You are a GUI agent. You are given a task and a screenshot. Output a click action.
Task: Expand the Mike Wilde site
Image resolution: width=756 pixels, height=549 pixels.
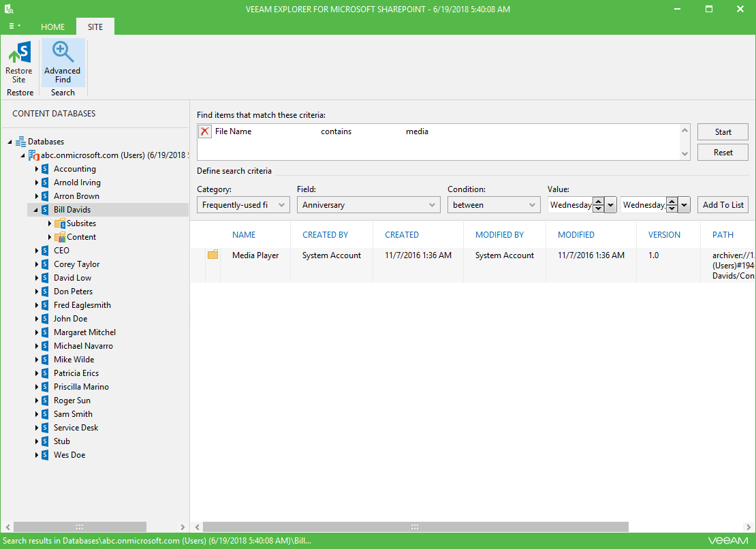tap(37, 360)
